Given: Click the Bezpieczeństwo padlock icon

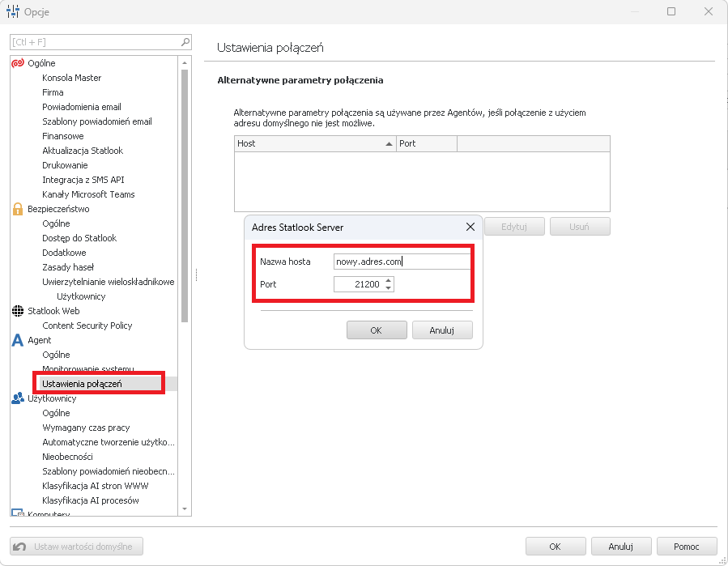Looking at the screenshot, I should click(x=18, y=209).
